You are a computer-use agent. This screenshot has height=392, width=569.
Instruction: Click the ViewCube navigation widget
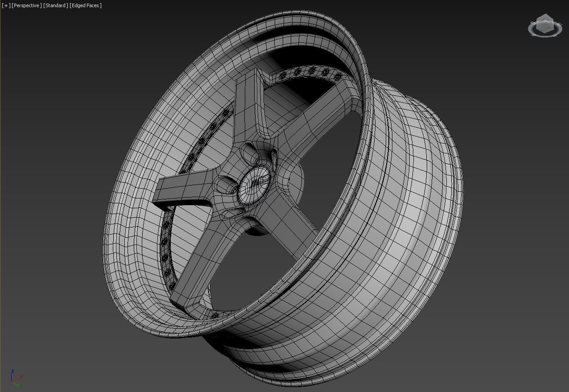(544, 26)
